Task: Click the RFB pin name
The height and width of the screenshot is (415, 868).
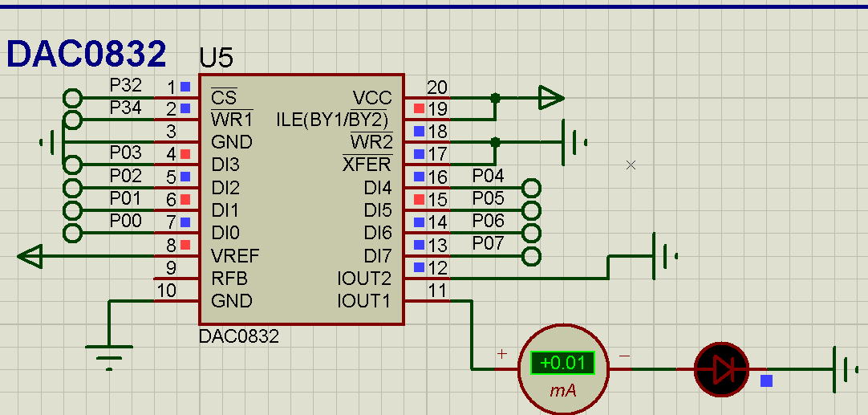Action: pos(229,278)
